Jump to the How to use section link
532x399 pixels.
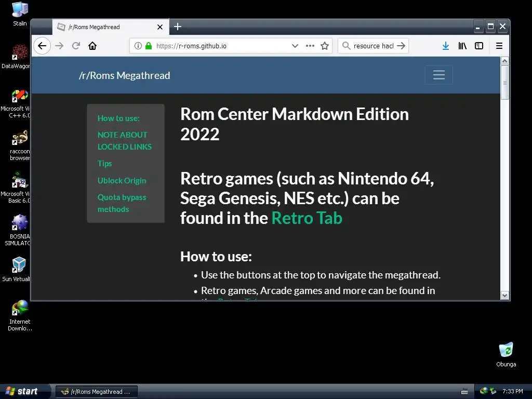tap(118, 118)
